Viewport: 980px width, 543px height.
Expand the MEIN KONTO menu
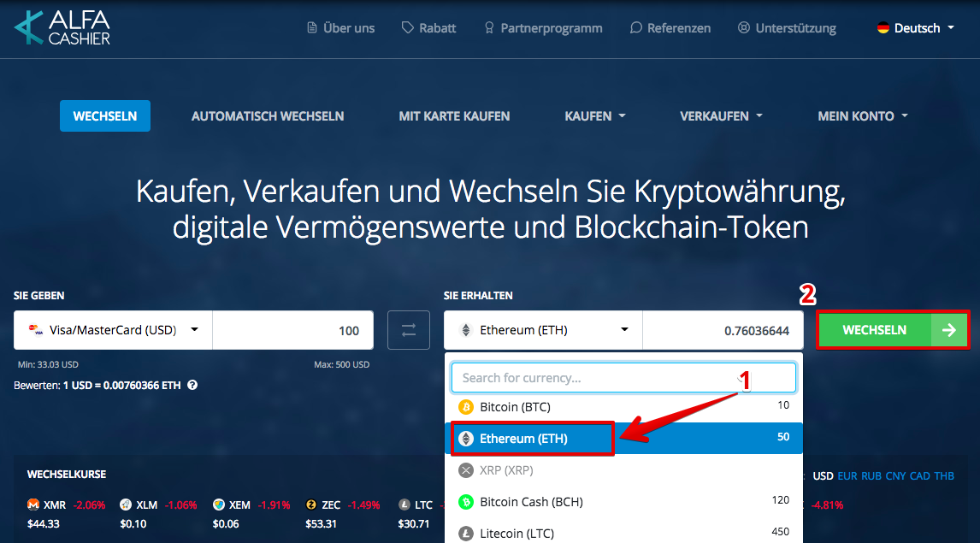(863, 116)
